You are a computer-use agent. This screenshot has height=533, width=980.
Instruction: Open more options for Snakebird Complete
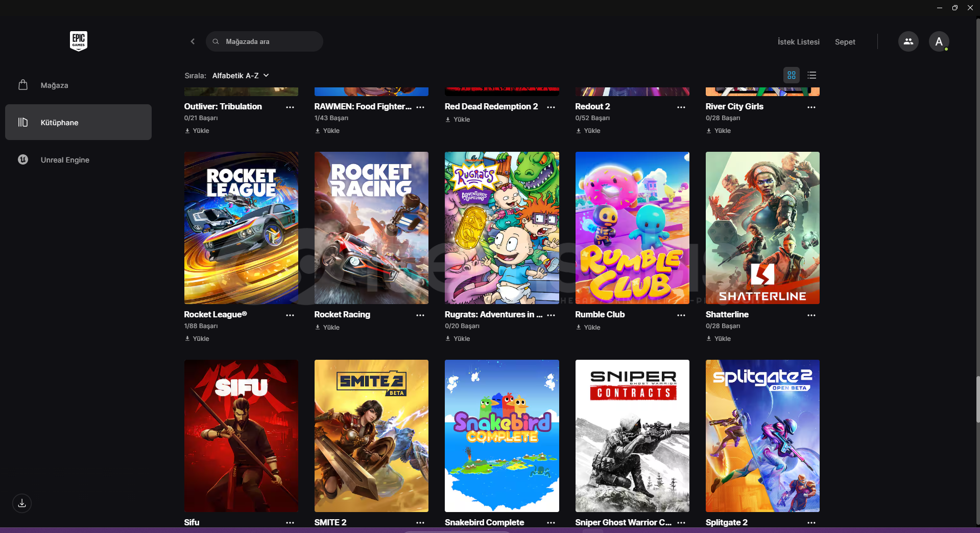[x=551, y=523]
